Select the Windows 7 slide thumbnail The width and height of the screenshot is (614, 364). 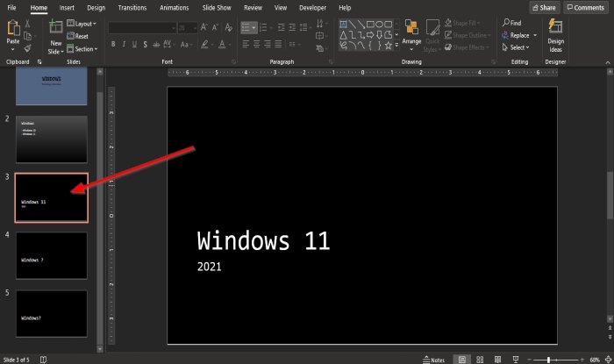(52, 255)
